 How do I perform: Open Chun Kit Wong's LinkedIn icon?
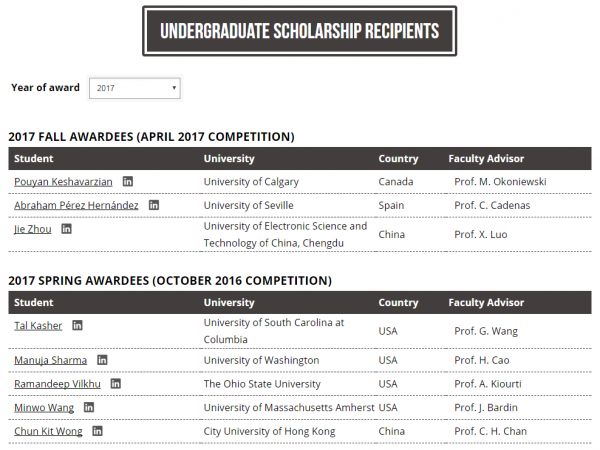97,431
